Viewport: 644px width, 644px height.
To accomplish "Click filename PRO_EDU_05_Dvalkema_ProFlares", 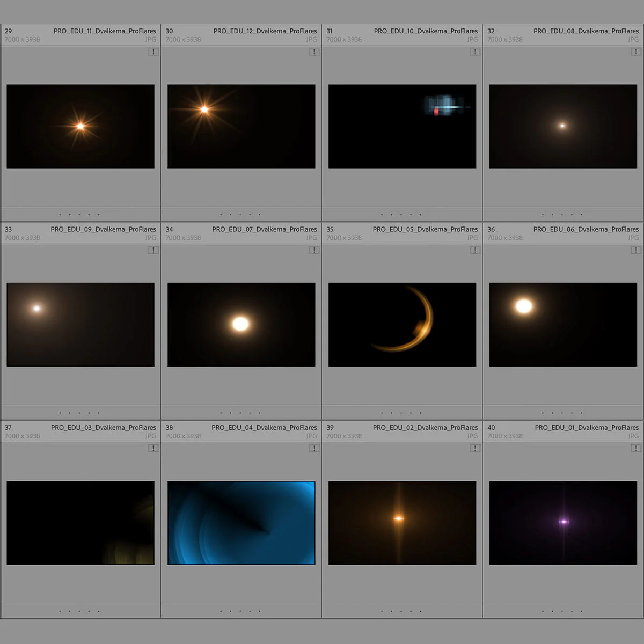I will [x=426, y=229].
